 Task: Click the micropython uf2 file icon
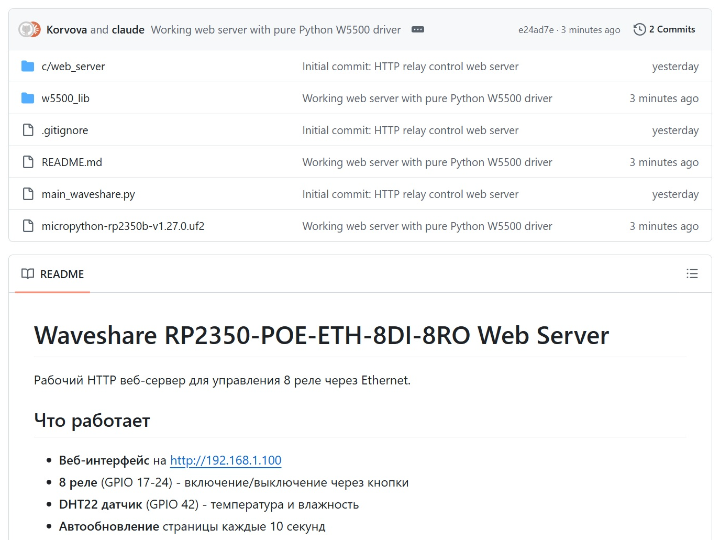(28, 226)
